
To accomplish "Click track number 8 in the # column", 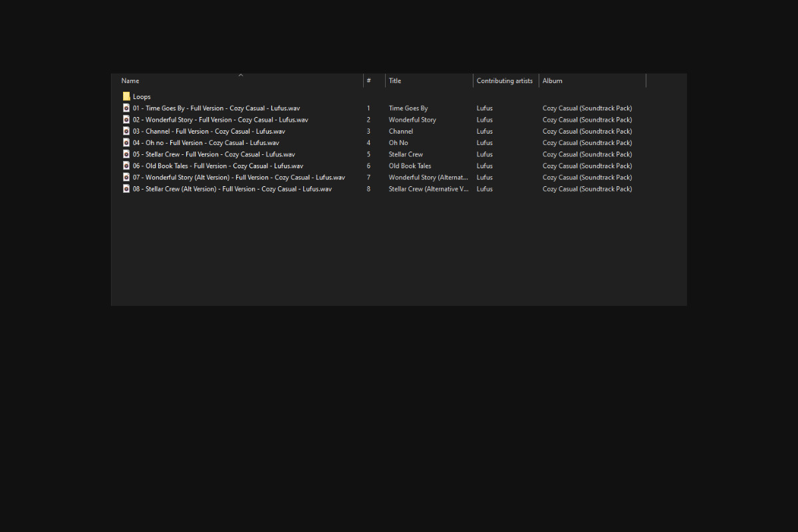I will (x=368, y=189).
